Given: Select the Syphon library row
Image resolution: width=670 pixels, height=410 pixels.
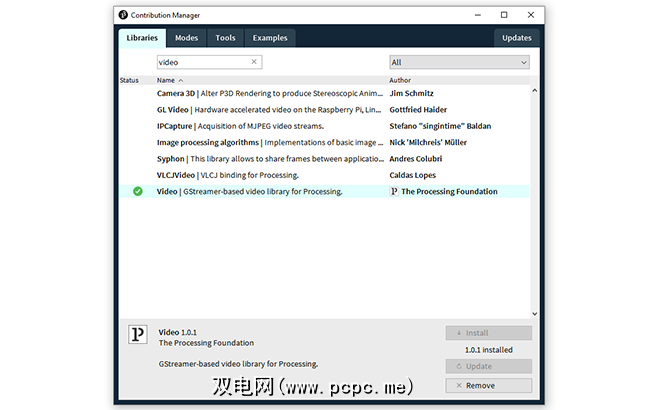Looking at the screenshot, I should point(325,158).
